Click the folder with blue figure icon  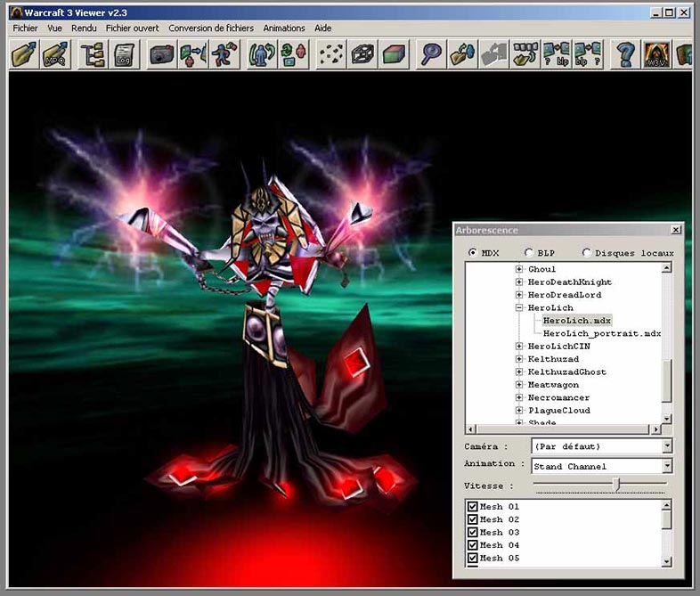point(462,54)
